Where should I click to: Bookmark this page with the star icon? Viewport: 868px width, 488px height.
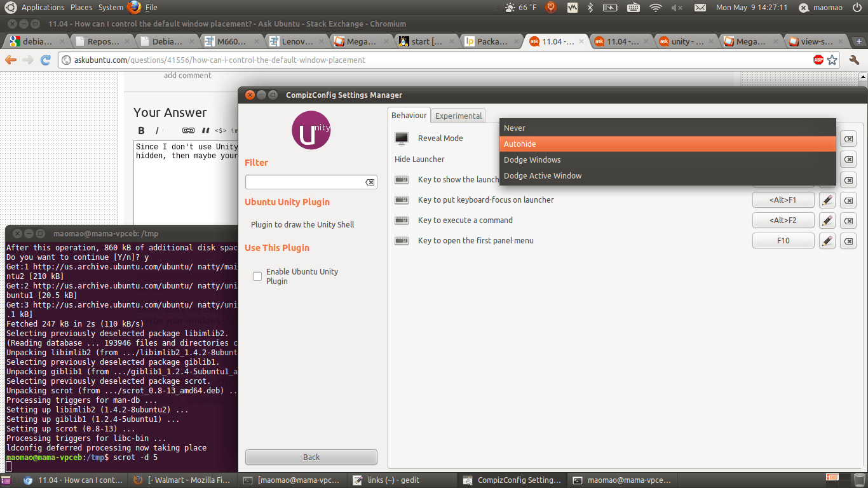(x=832, y=60)
